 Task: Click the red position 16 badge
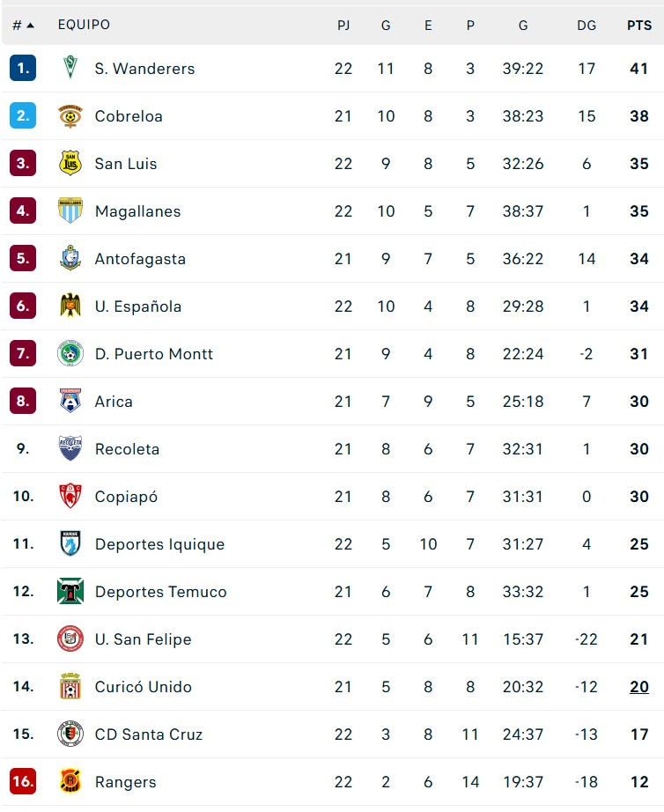(23, 781)
